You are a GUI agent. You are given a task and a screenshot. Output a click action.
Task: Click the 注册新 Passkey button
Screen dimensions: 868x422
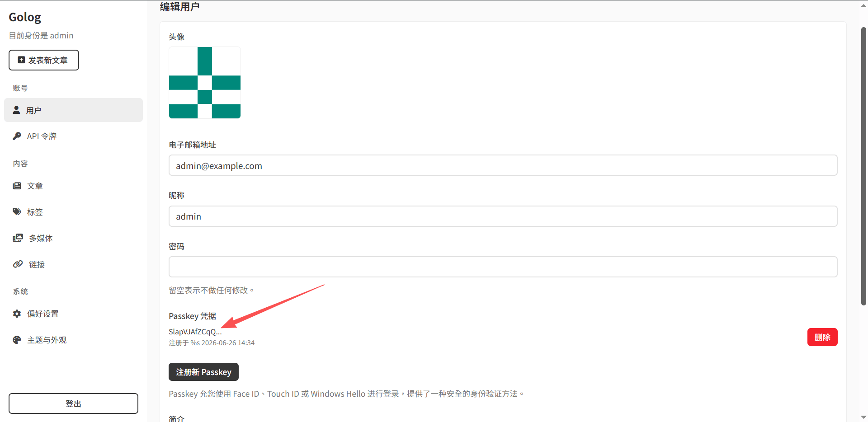tap(203, 372)
